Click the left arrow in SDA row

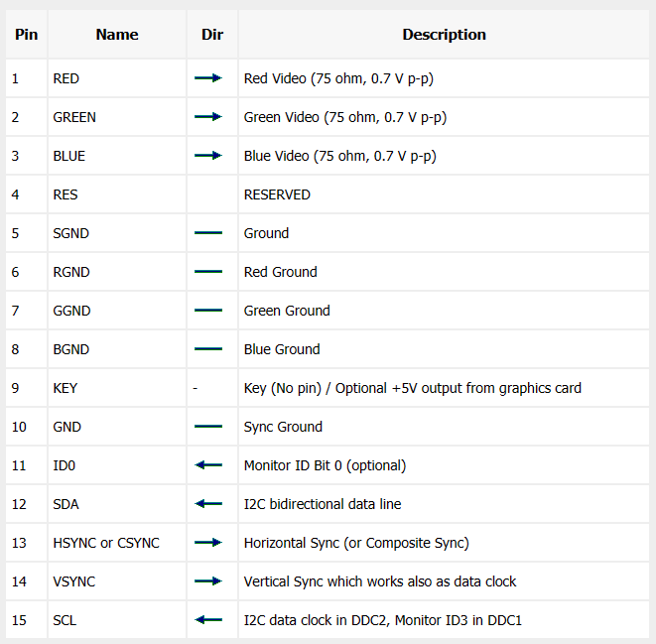click(208, 504)
